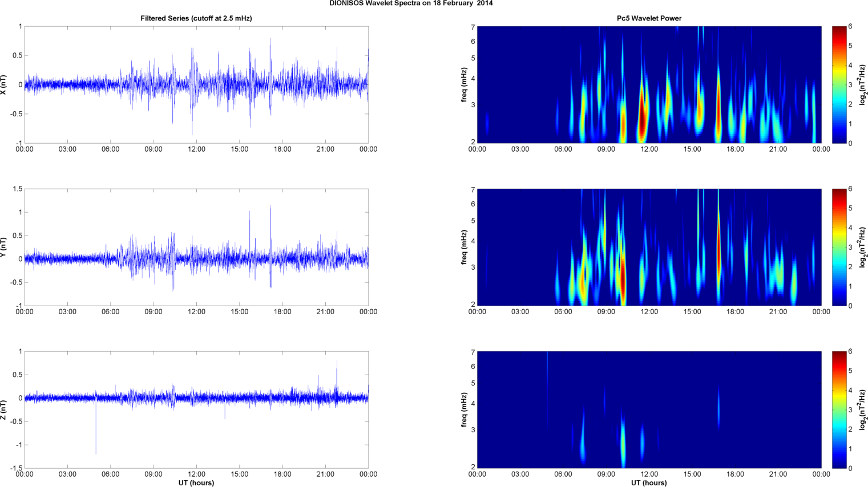Click the red power peak near 11:30 in X spectrogram

coord(643,114)
